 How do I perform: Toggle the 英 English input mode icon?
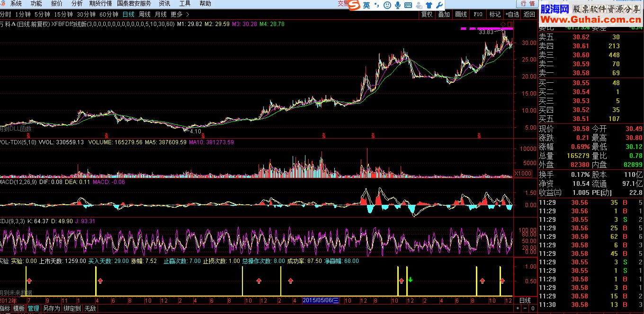(x=367, y=5)
